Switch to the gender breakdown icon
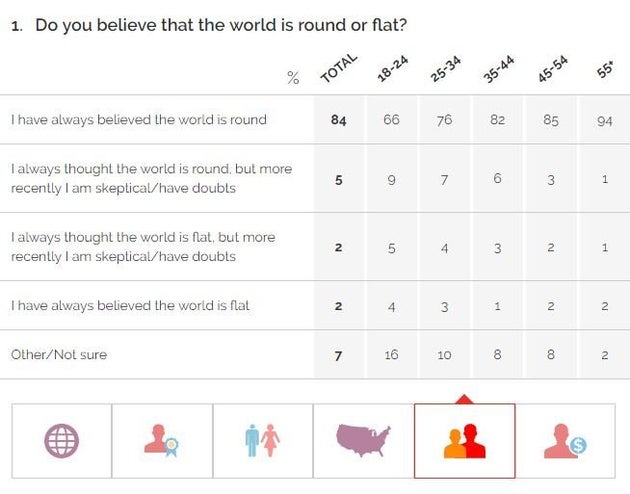The height and width of the screenshot is (494, 630). click(262, 440)
